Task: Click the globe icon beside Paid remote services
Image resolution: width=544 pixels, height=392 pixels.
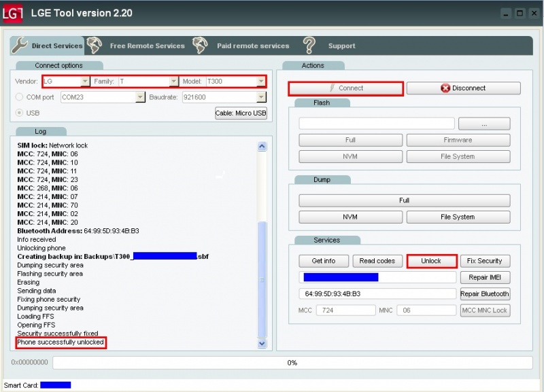Action: [200, 46]
